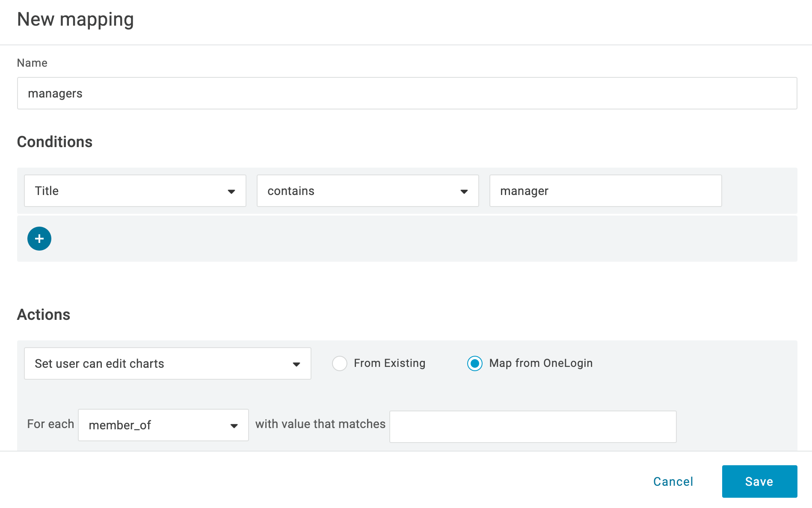Focus the Name field containing managers

406,93
